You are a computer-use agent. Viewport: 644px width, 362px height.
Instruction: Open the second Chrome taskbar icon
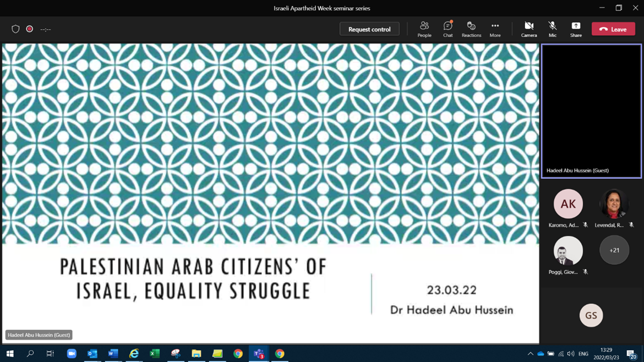tap(280, 353)
